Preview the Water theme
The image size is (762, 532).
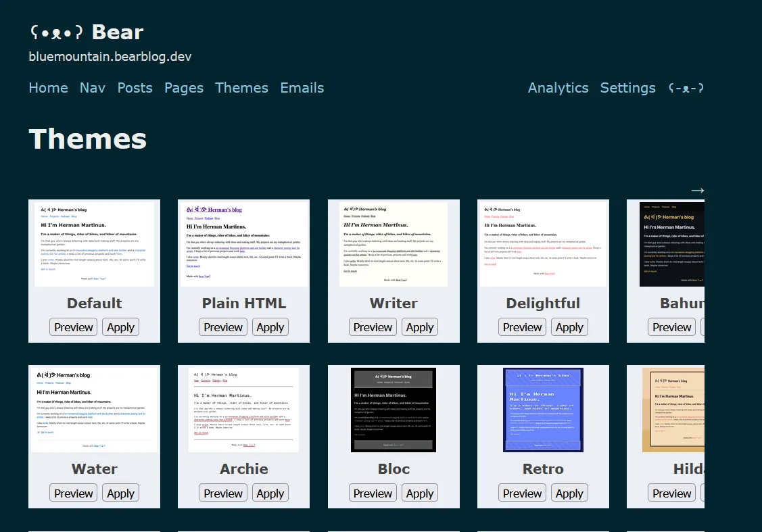tap(74, 493)
